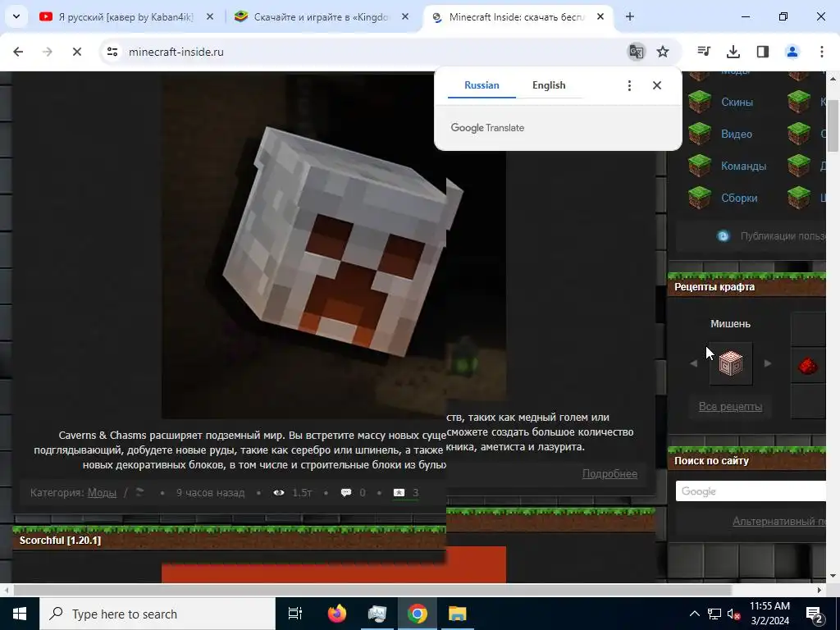
Task: Show next craft recipe arrow
Action: 768,363
